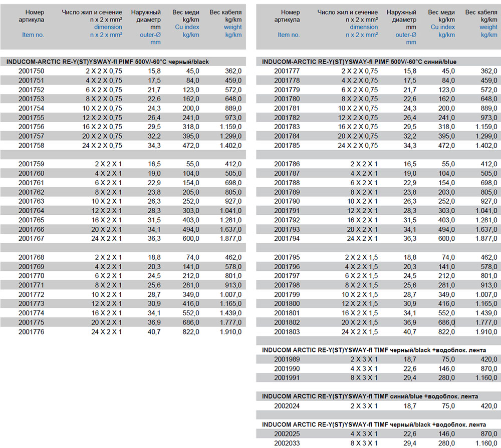Screen dimensions: 501x448
Task: Click item number 2001770
Action: pyautogui.click(x=31, y=276)
